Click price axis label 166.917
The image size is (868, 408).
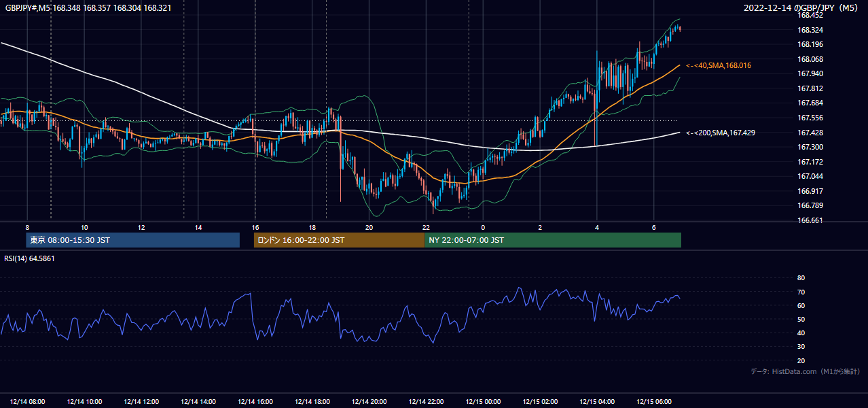810,191
